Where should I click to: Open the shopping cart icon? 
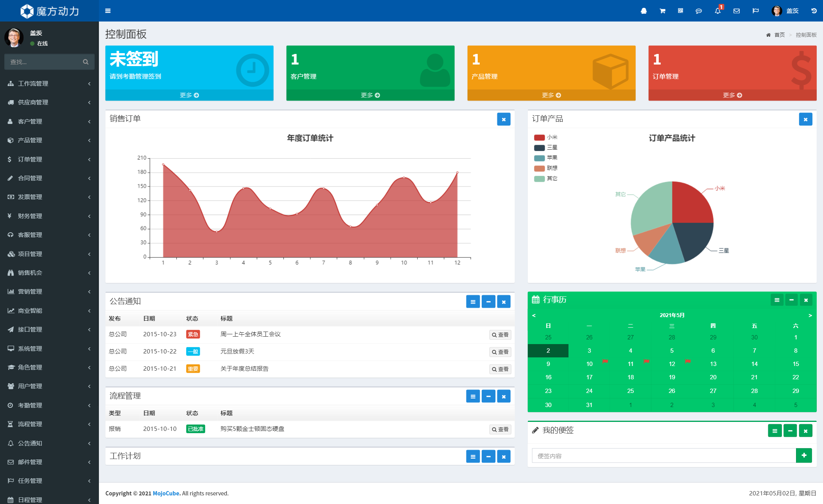[x=662, y=11]
